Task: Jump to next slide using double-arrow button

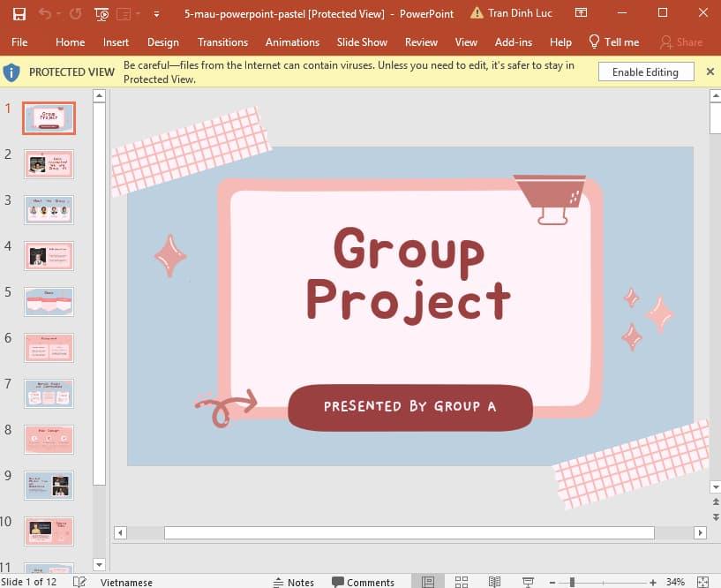Action: [x=714, y=518]
